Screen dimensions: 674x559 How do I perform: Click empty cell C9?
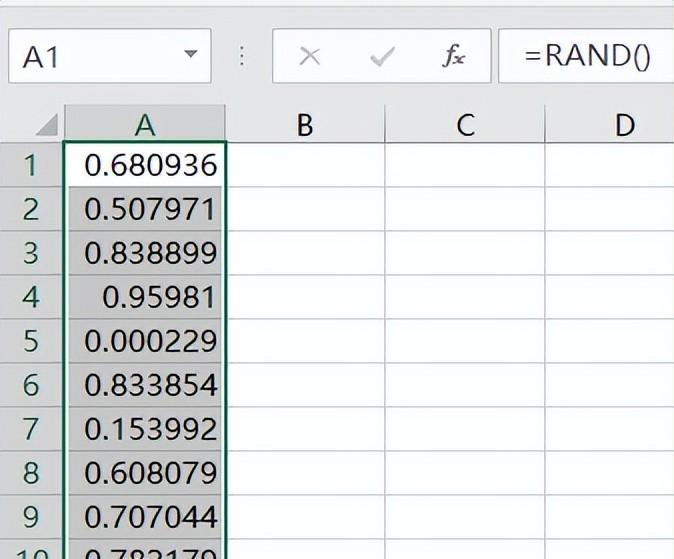pos(465,517)
